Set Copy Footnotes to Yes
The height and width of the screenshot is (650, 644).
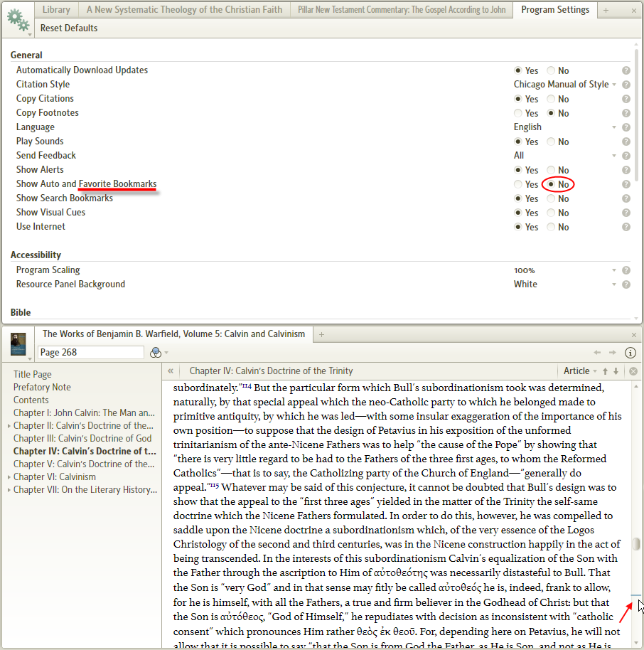[518, 113]
